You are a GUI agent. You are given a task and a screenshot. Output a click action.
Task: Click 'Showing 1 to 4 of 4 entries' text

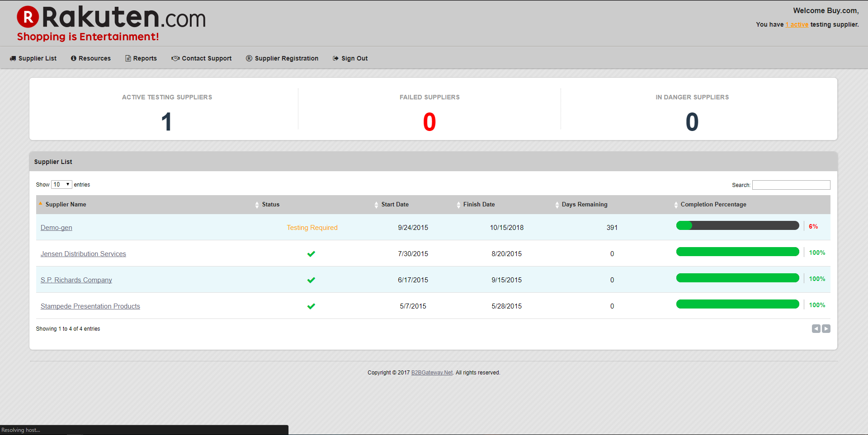[68, 329]
